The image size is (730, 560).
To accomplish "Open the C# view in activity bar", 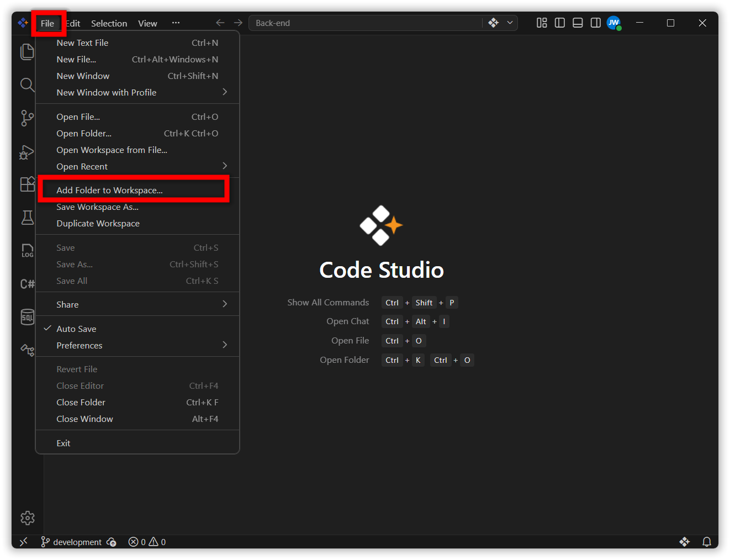I will 27,284.
